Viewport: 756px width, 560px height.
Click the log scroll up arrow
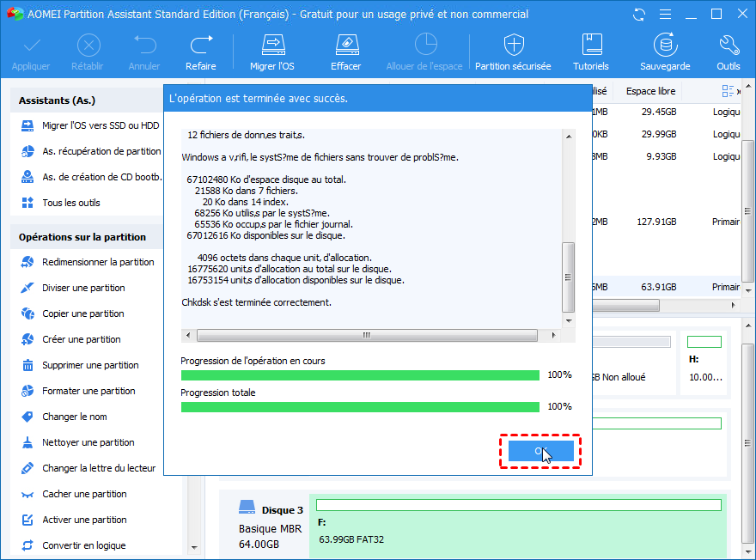pyautogui.click(x=569, y=137)
